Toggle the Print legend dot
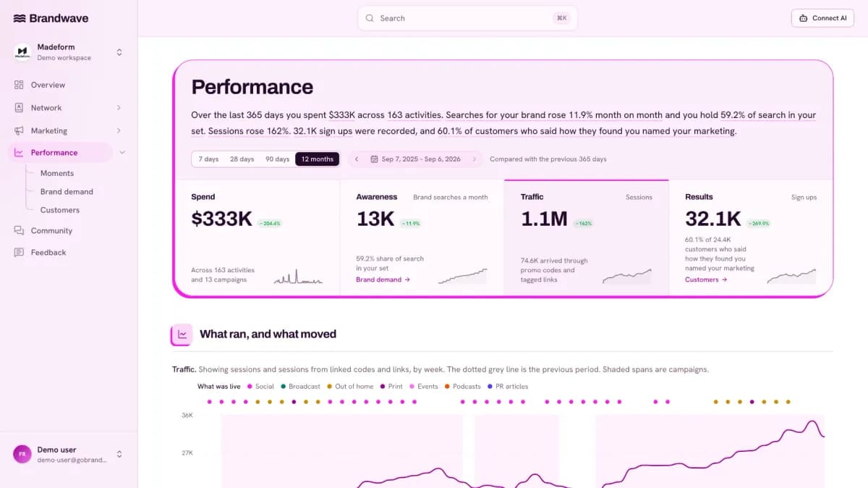868x488 pixels. pos(382,387)
